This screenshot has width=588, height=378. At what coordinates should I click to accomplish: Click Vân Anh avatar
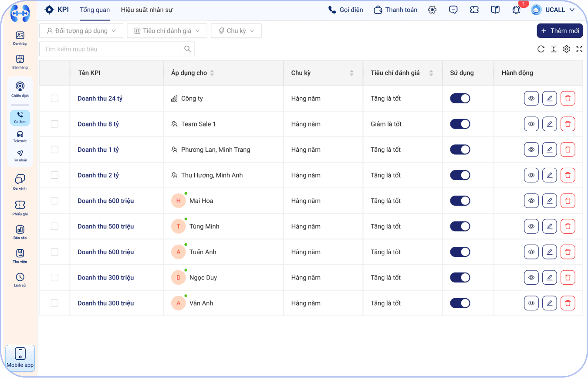tap(179, 303)
